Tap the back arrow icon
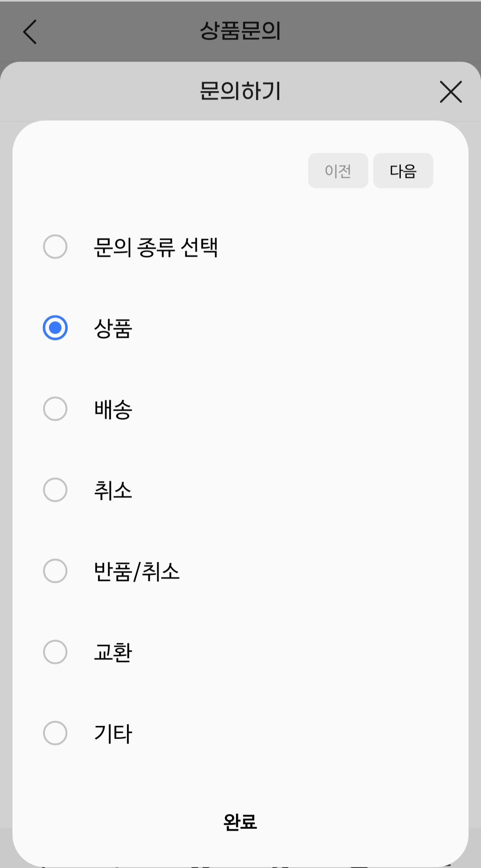This screenshot has width=481, height=868. click(x=30, y=32)
